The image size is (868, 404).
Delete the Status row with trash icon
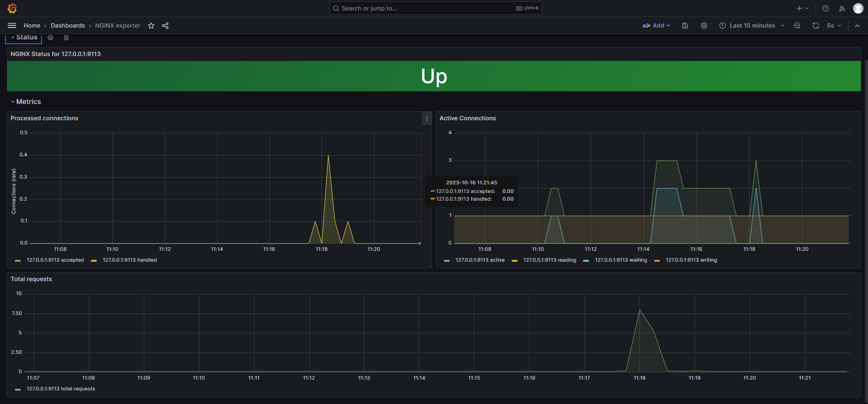(x=66, y=38)
